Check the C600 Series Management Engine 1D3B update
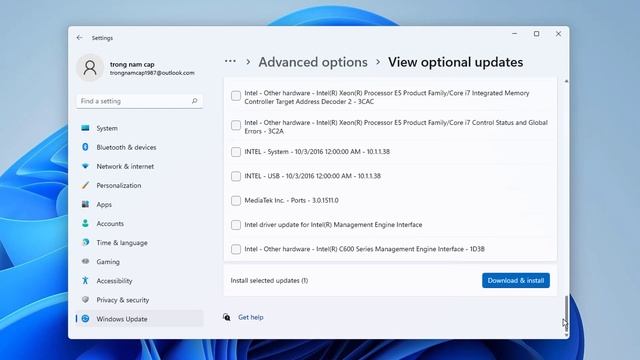 pyautogui.click(x=236, y=249)
